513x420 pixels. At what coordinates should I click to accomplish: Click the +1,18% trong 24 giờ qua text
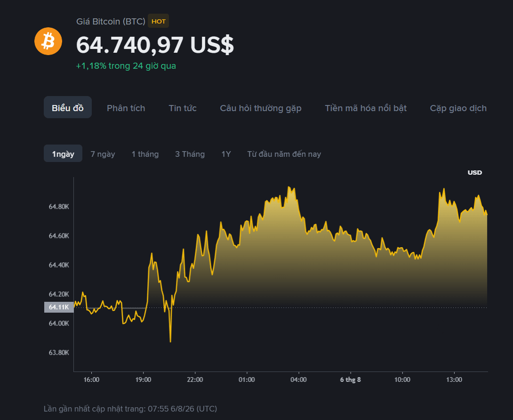126,66
